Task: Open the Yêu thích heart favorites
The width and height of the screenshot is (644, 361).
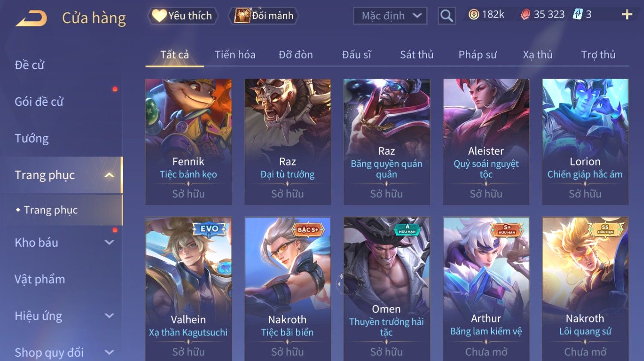Action: click(x=183, y=16)
